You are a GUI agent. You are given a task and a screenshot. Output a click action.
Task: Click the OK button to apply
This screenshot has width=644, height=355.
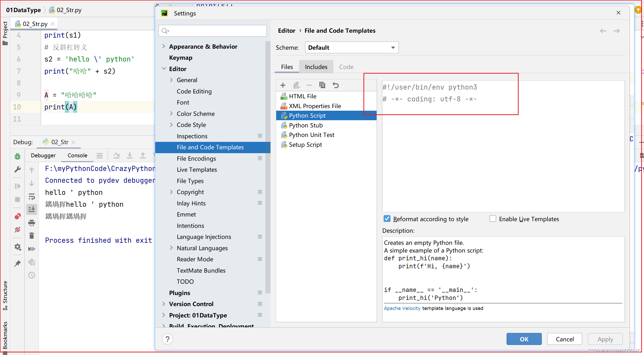(x=524, y=338)
